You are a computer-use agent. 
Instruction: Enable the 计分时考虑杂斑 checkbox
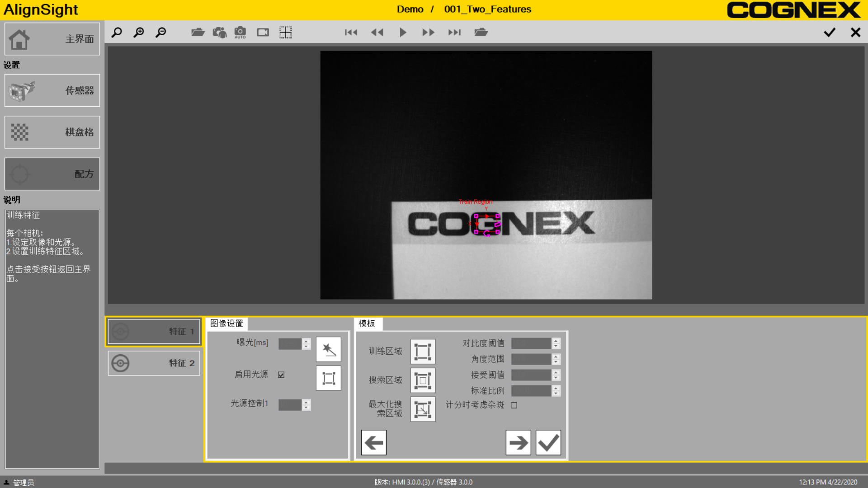coord(514,405)
